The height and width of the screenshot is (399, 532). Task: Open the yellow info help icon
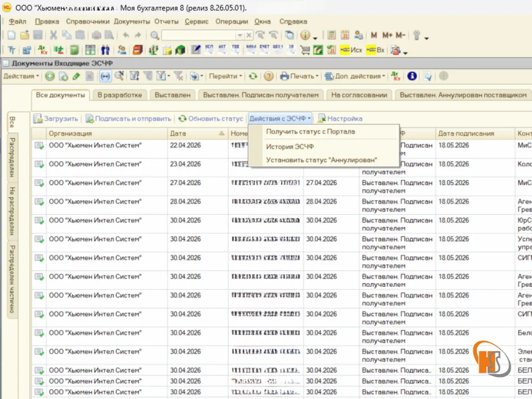pos(305,35)
